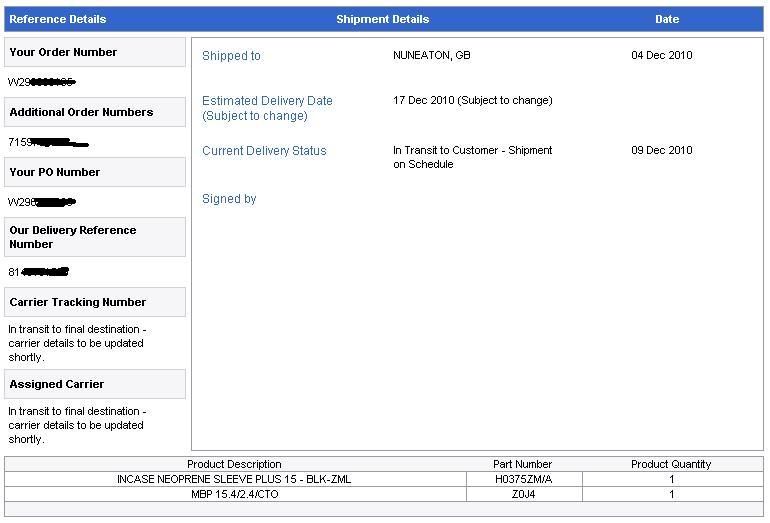Click Our Delivery Reference Number label

[x=72, y=237]
